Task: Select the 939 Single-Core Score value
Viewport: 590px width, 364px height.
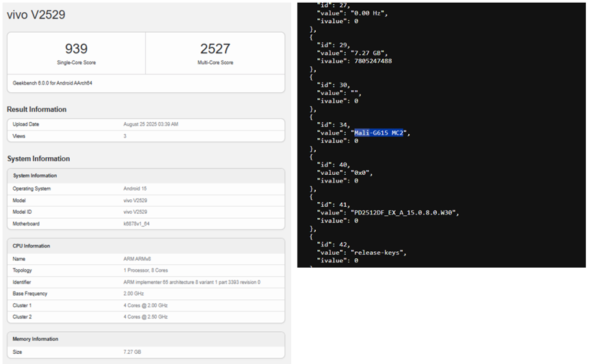Action: coord(76,49)
